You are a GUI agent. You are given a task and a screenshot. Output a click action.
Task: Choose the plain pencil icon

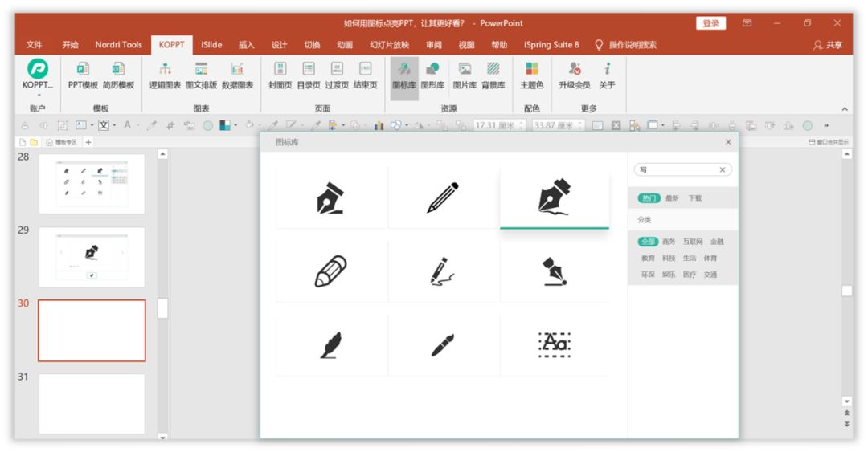click(x=442, y=197)
